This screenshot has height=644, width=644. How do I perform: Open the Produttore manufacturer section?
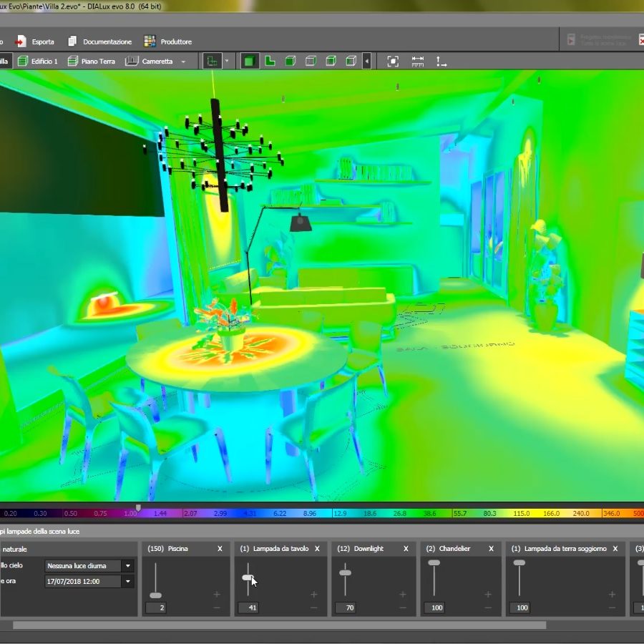[x=170, y=42]
